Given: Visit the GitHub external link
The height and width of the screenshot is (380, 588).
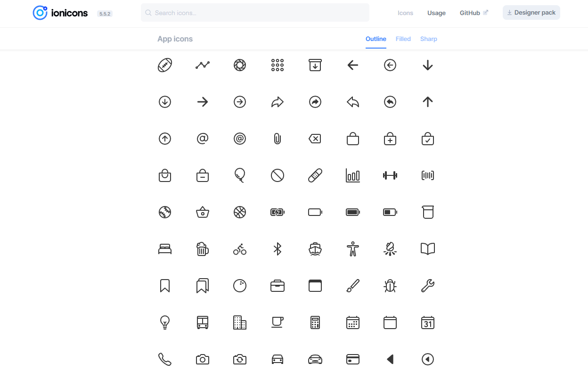Looking at the screenshot, I should pyautogui.click(x=474, y=13).
